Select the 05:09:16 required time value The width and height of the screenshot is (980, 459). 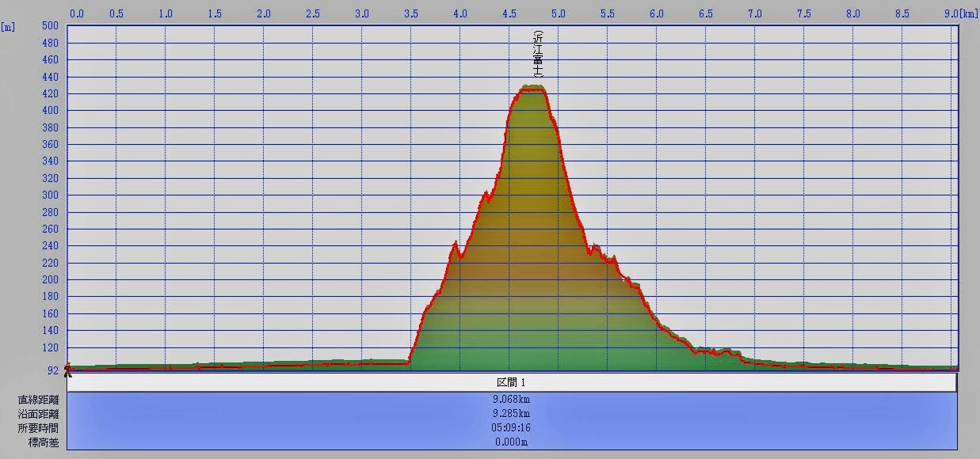coord(512,428)
